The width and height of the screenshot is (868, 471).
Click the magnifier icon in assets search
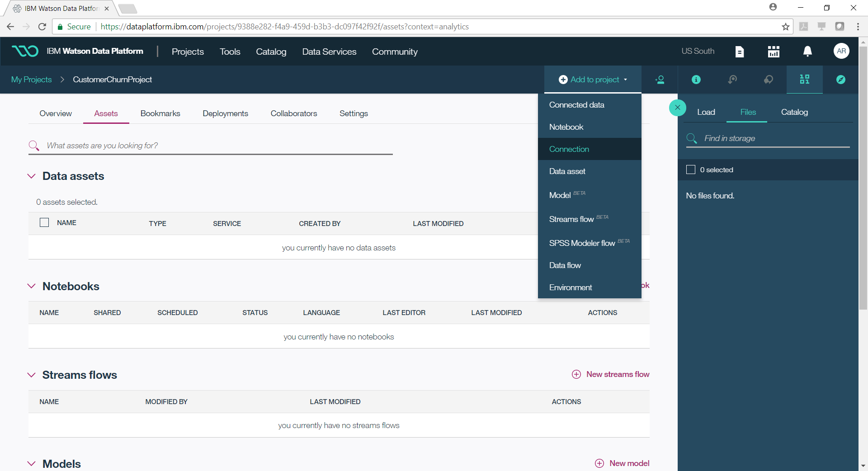(x=34, y=146)
